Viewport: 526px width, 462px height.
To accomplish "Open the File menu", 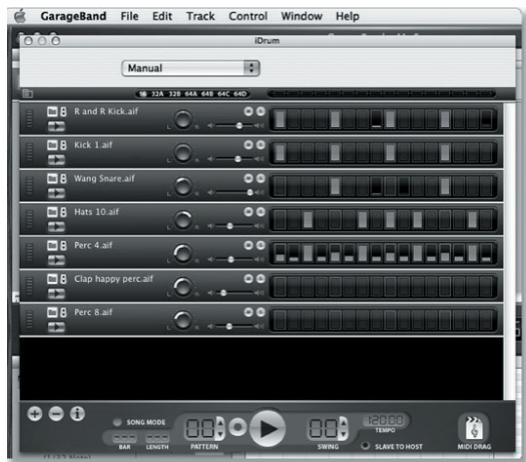I will click(129, 16).
